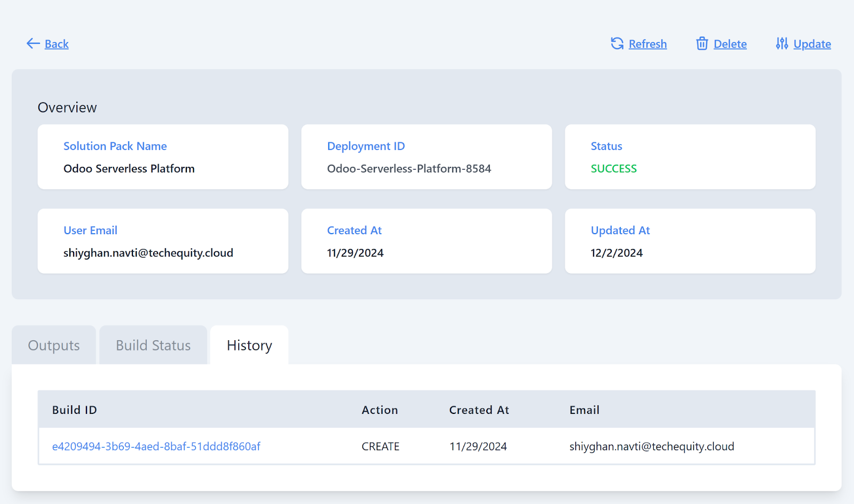
Task: Click the Build ID column header
Action: [x=75, y=410]
